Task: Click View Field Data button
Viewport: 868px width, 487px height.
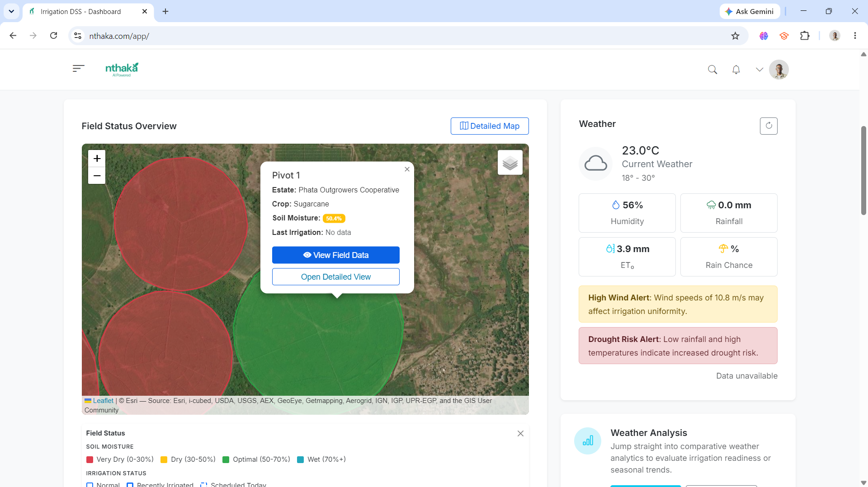Action: tap(336, 255)
